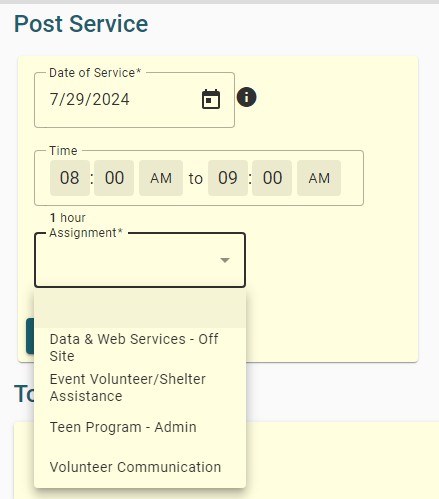
Task: Click the info icon beside date field
Action: [x=246, y=97]
